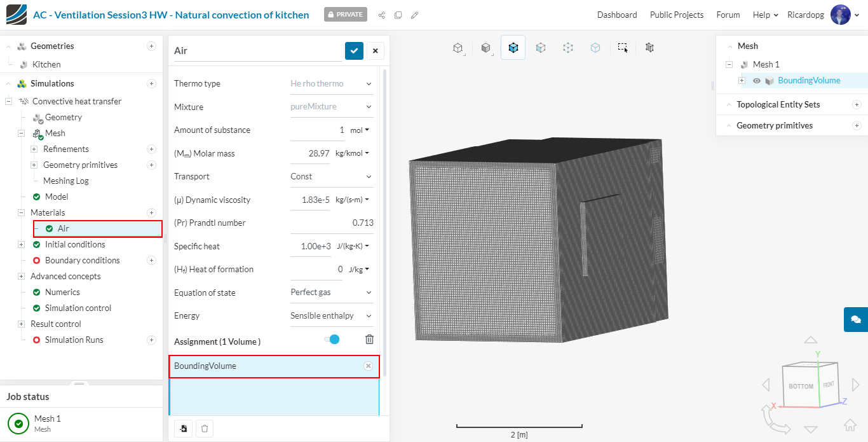868x442 pixels.
Task: Expand the Initial conditions tree node
Action: tap(21, 245)
